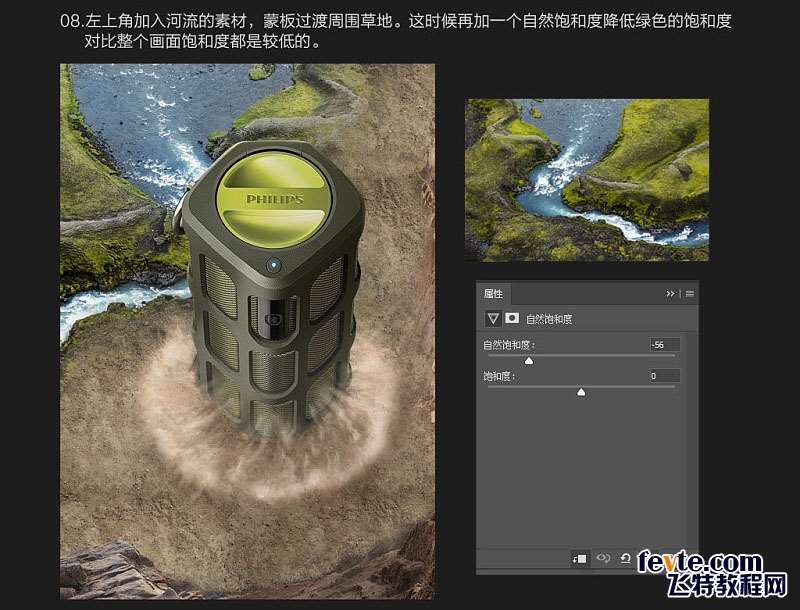Click the river source image thumbnail

pos(587,180)
